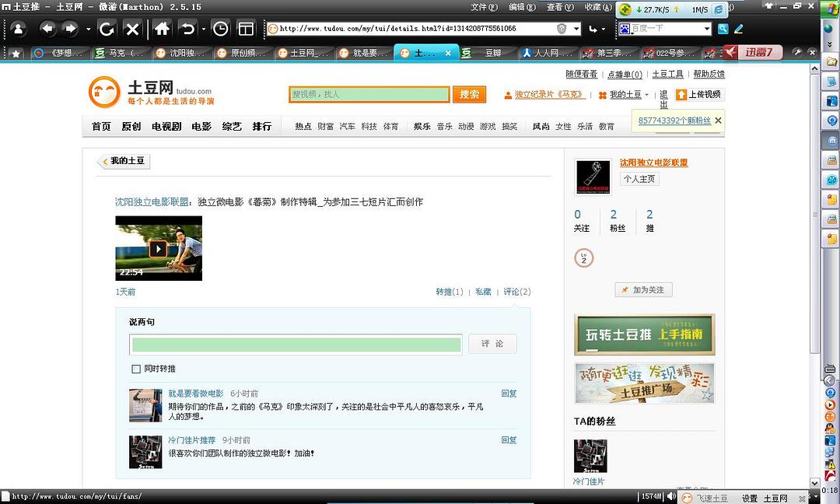Click the Stop loading X icon
Screen dimensions: 840x504
(x=133, y=29)
